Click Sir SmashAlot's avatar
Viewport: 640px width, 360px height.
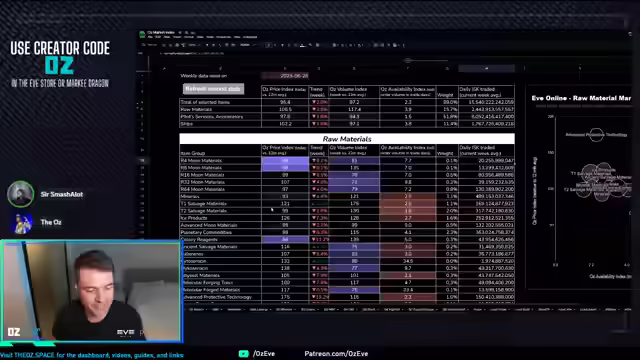tap(20, 194)
